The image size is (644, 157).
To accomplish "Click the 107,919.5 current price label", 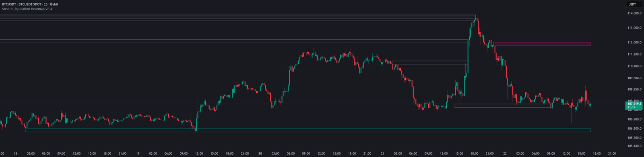I will click(x=634, y=104).
